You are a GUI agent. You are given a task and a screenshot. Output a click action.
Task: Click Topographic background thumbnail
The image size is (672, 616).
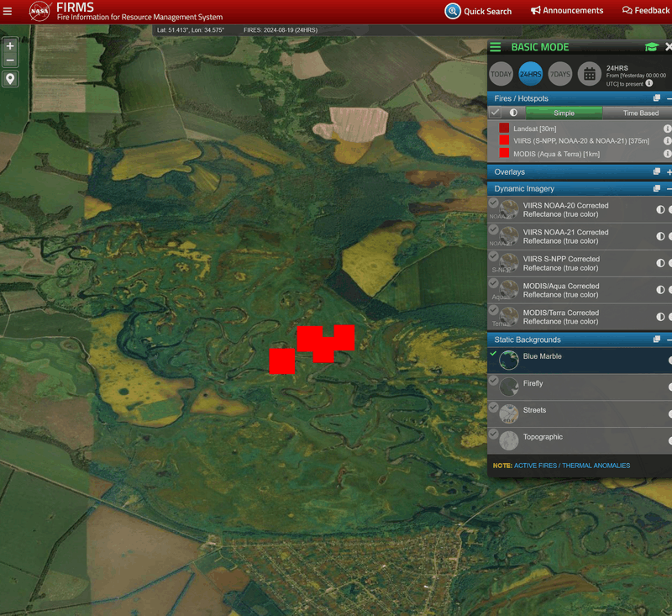click(509, 440)
